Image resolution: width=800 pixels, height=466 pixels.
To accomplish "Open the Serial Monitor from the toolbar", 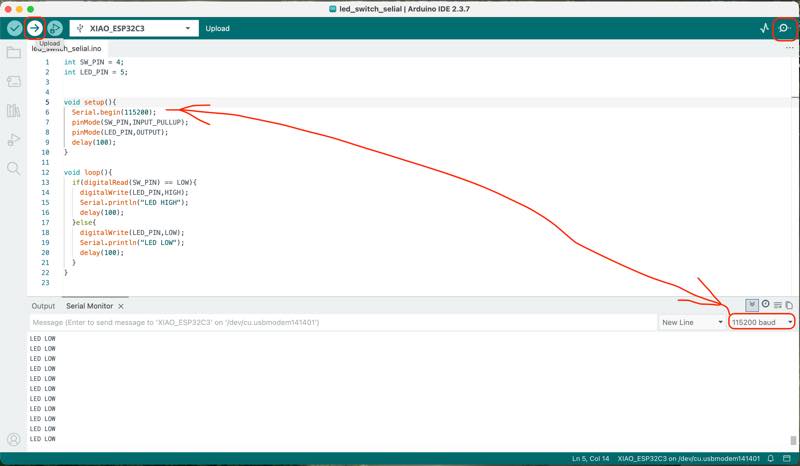I will (x=784, y=28).
